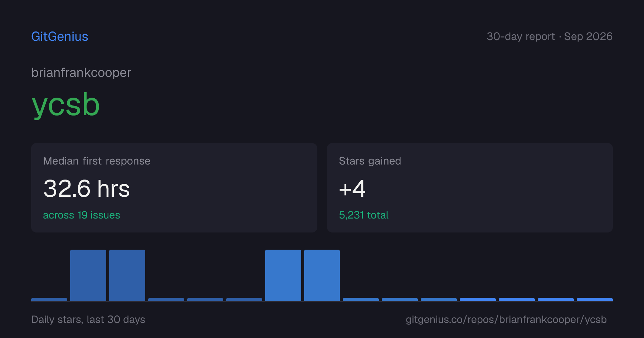
Task: Click the across 19 issues text
Action: [82, 215]
